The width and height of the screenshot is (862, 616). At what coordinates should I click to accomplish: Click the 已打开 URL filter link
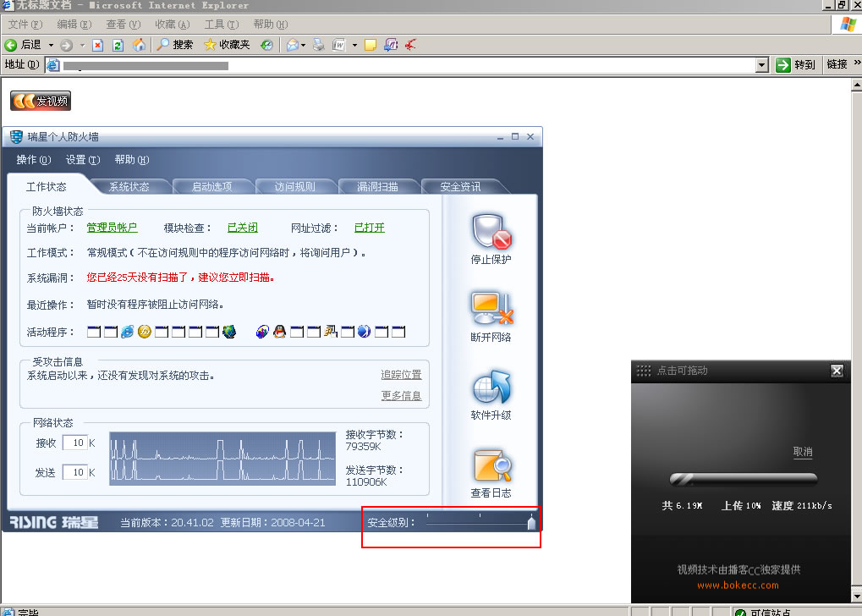(370, 227)
